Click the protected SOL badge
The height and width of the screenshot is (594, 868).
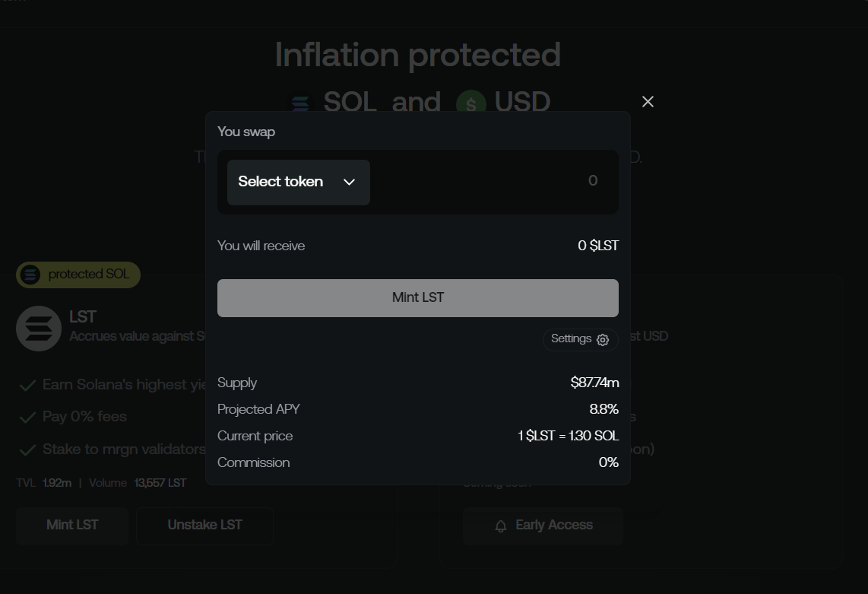tap(78, 275)
